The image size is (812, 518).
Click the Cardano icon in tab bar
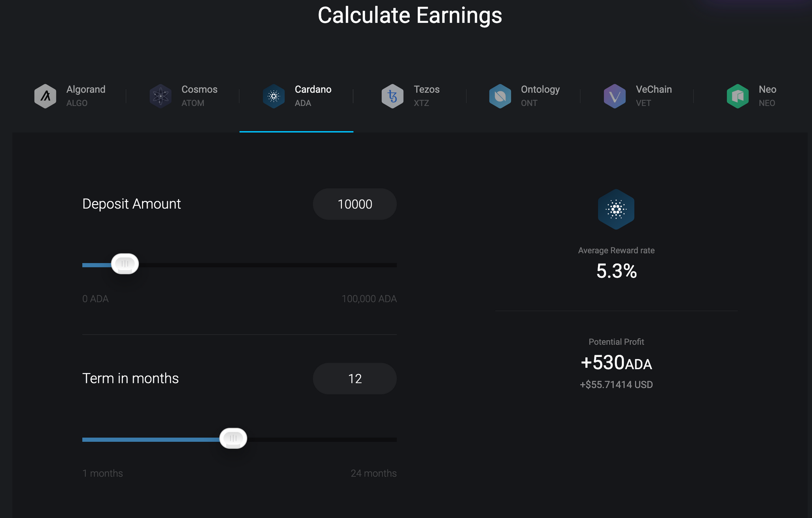pyautogui.click(x=274, y=96)
